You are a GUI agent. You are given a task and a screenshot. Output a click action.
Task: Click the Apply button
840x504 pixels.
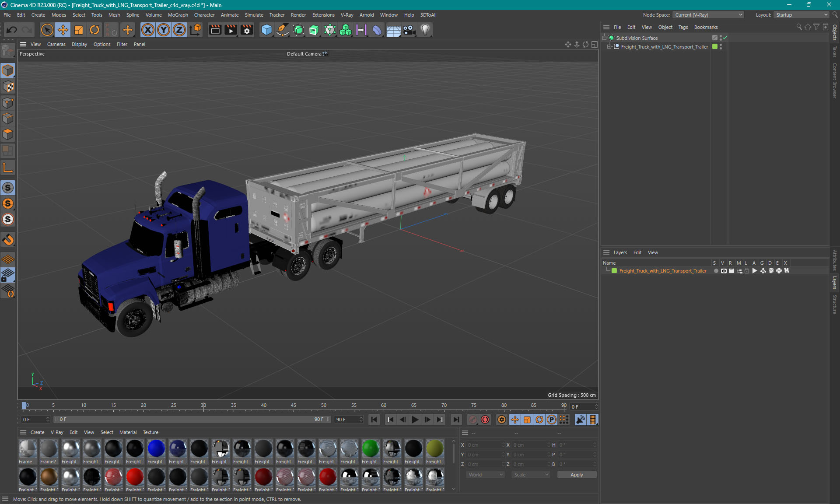click(576, 475)
